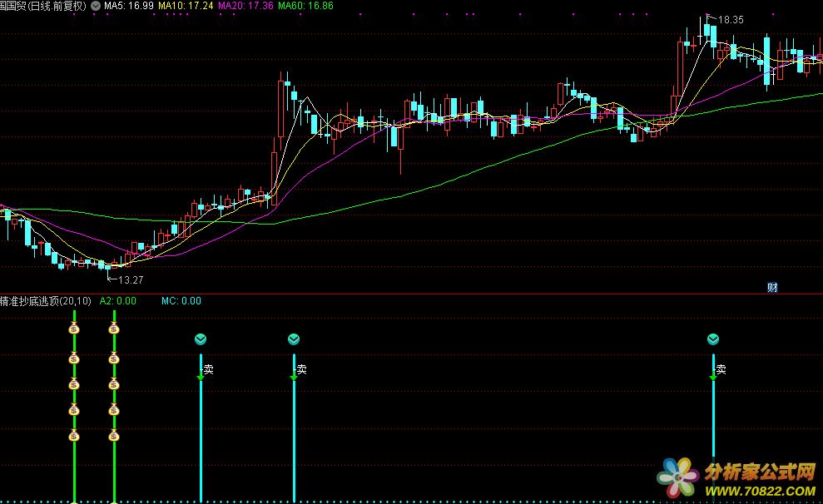Click the middle teal check sell icon
823x504 pixels.
(x=294, y=339)
